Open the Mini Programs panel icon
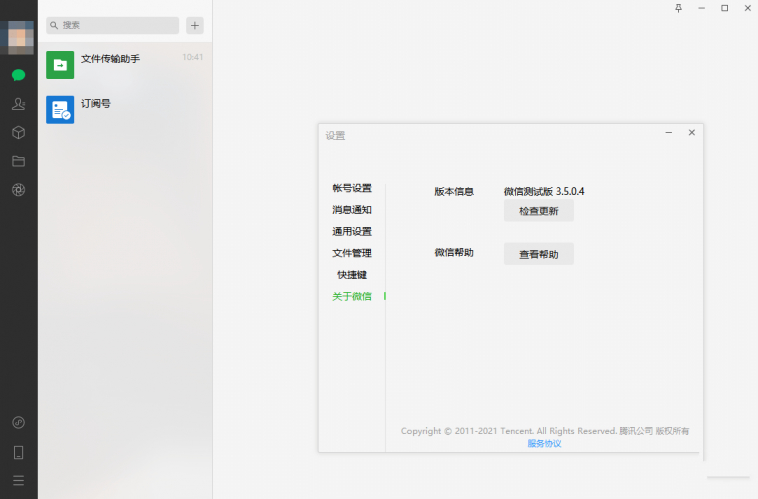This screenshot has width=758, height=499. (18, 423)
